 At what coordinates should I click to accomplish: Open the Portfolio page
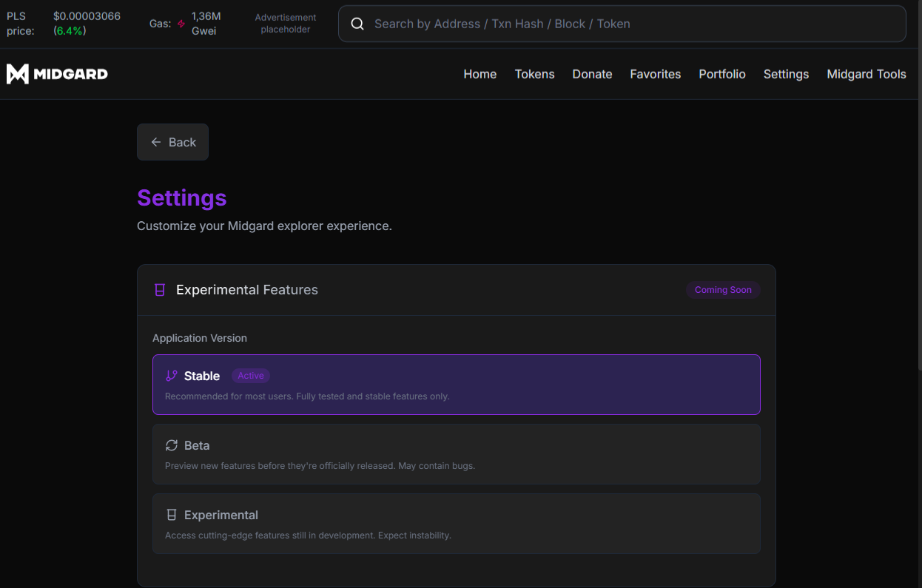click(722, 74)
